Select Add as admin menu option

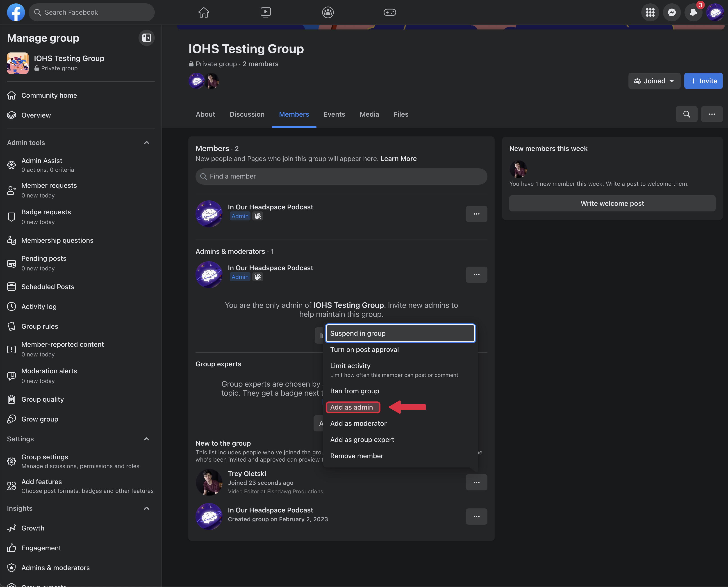(x=351, y=407)
